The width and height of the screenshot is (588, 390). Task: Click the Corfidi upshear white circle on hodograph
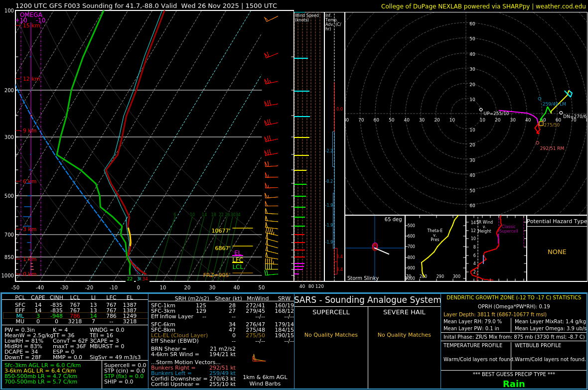[x=481, y=110]
